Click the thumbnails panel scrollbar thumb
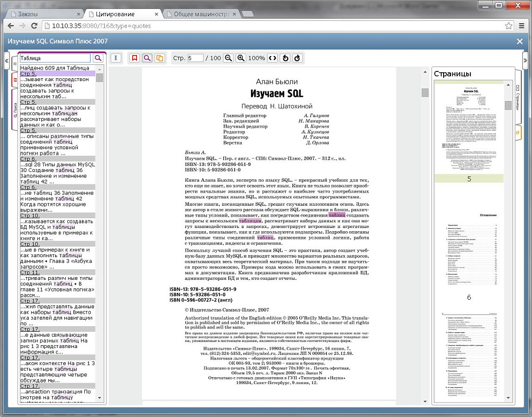The image size is (532, 417). 508,105
